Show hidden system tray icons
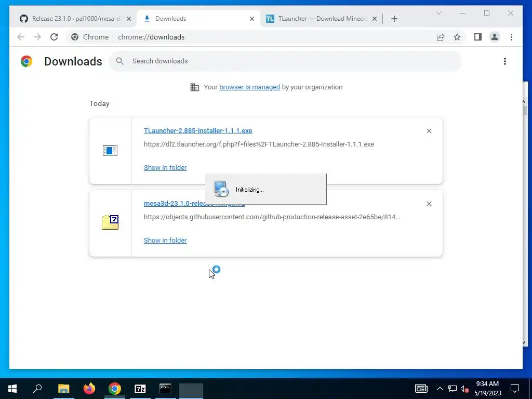Viewport: 532px width, 399px height. click(440, 389)
